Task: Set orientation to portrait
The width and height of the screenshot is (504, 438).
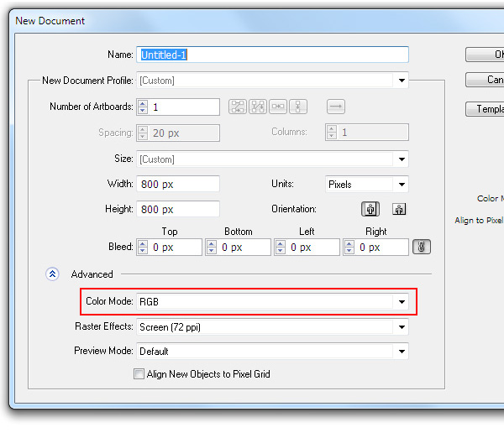Action: point(370,210)
